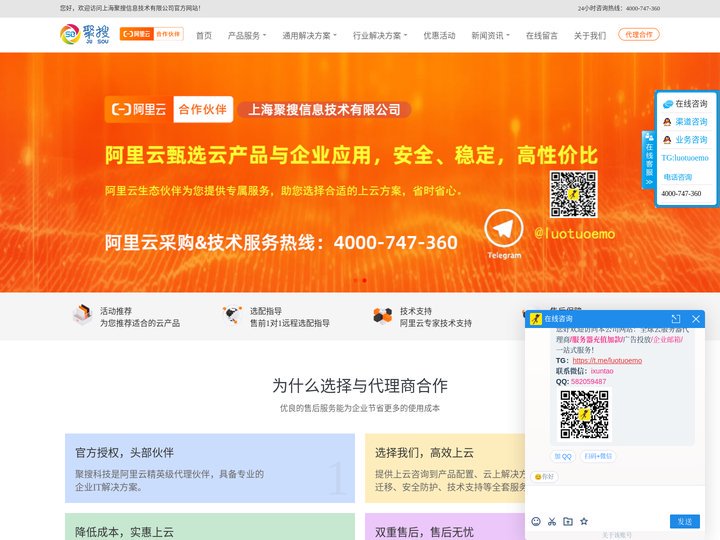This screenshot has height=540, width=720.
Task: Click the 代理合作 outlined button
Action: click(x=639, y=34)
